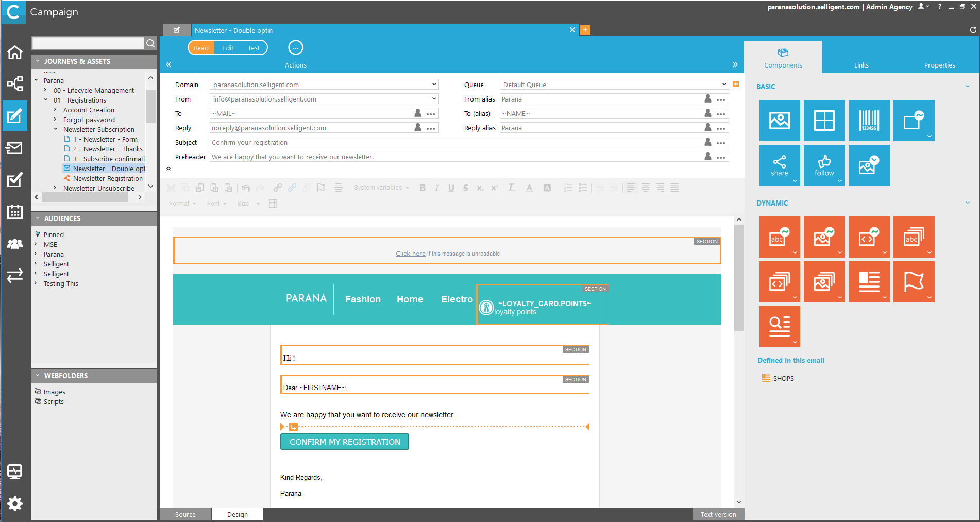Expand the Forgot password folder
980x522 pixels.
tap(55, 120)
